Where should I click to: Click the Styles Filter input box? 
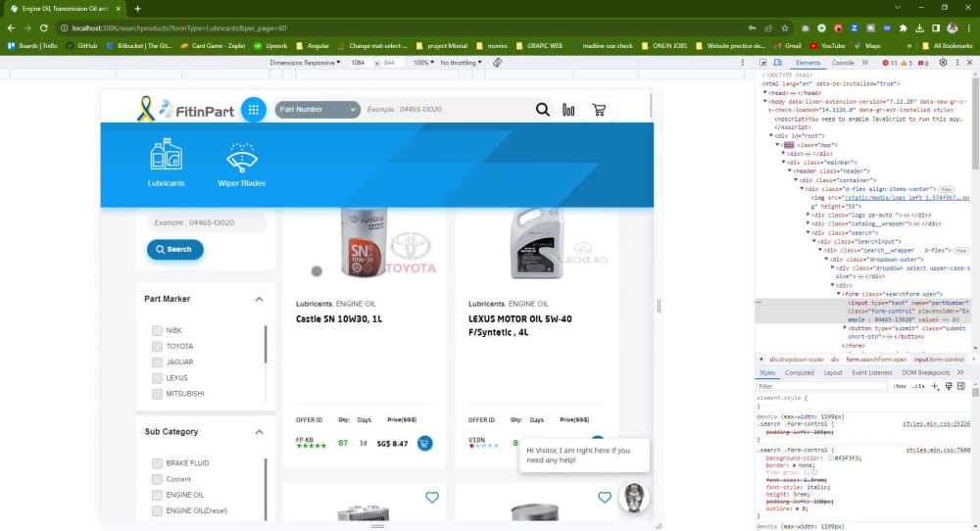click(x=821, y=386)
